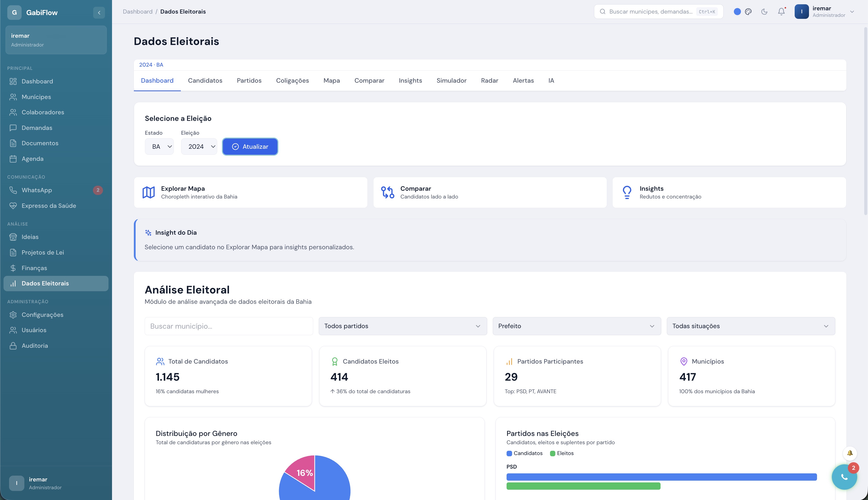This screenshot has width=868, height=500.
Task: Click the Dashboard breadcrumb link
Action: (x=138, y=12)
